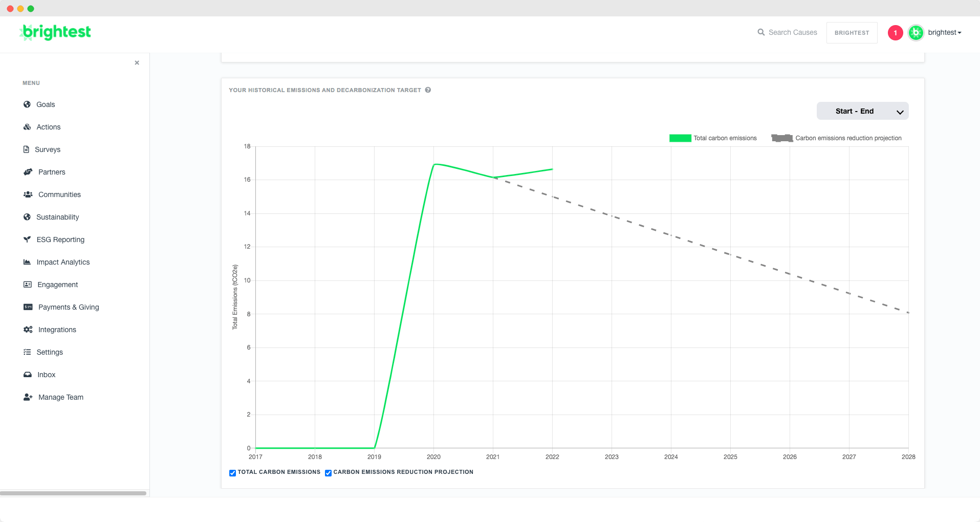Select the Partners handshake icon

pos(28,172)
